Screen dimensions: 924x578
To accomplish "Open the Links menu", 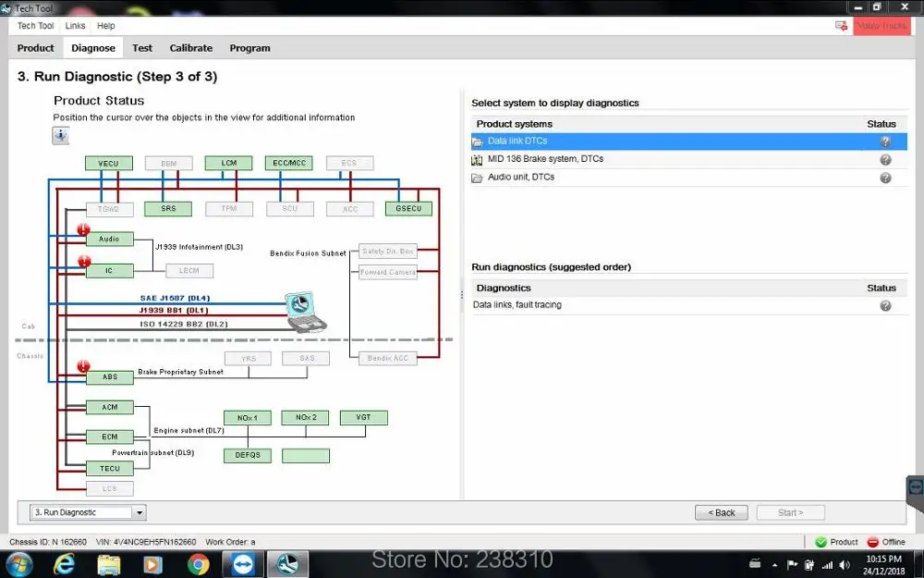I will pos(76,26).
